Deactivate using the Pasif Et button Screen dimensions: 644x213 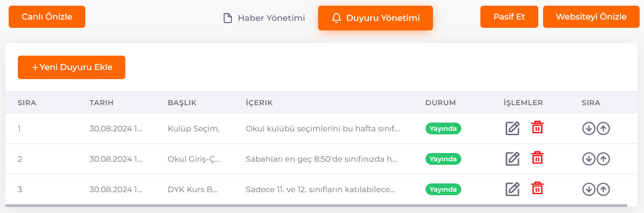click(509, 17)
